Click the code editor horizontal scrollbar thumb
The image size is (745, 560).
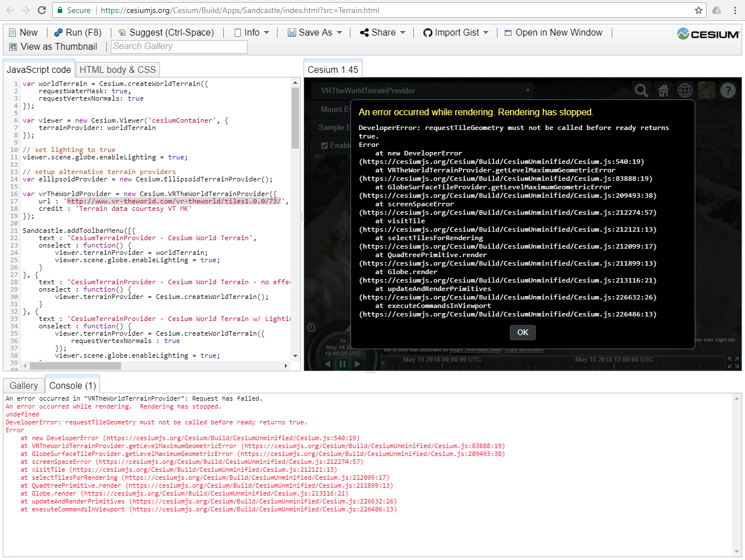[x=75, y=366]
